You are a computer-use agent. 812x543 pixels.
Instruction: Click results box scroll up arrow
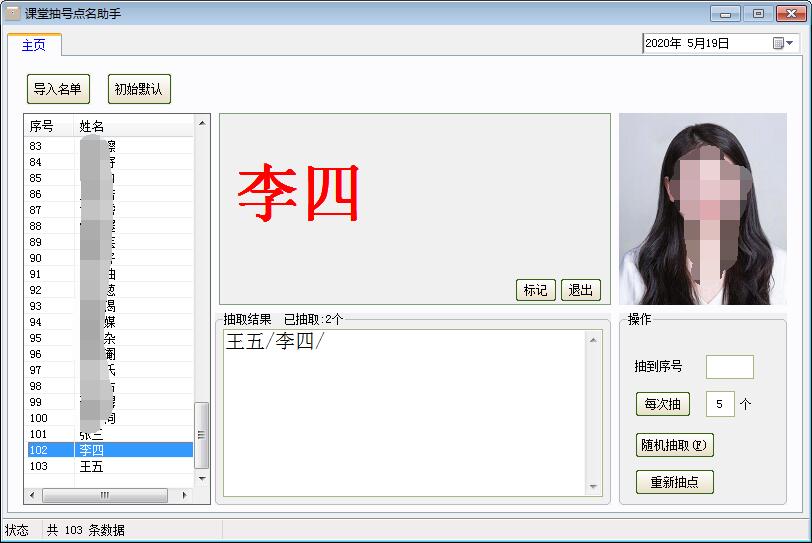(593, 340)
